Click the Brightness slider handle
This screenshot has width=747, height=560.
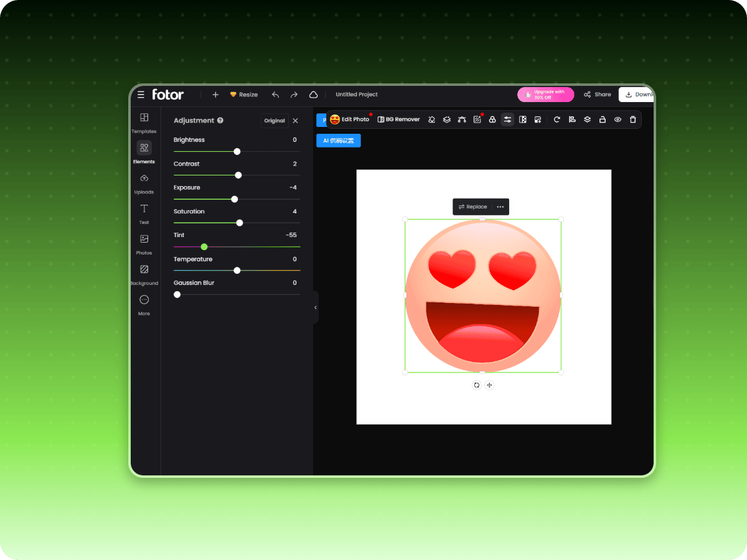coord(237,151)
